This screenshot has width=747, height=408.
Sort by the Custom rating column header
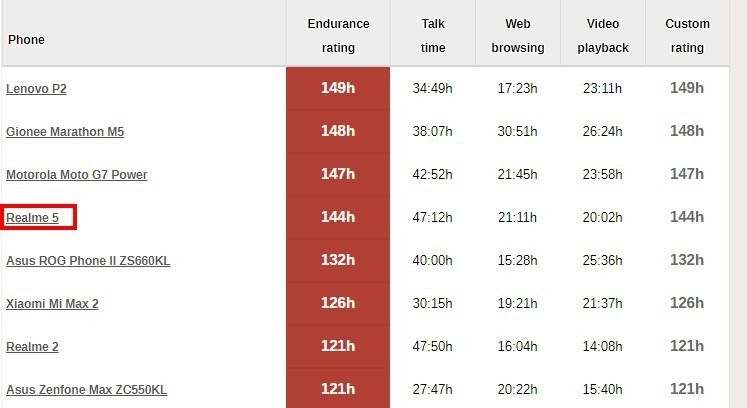point(687,35)
